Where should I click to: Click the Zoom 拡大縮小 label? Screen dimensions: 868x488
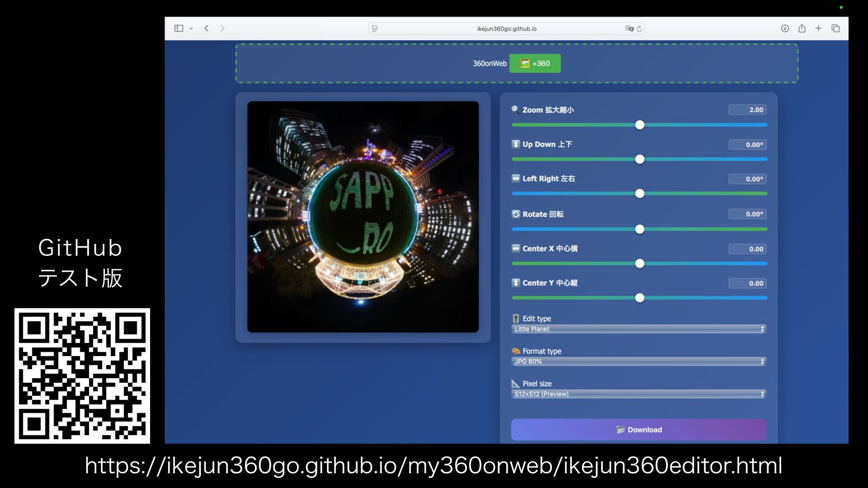click(x=548, y=110)
